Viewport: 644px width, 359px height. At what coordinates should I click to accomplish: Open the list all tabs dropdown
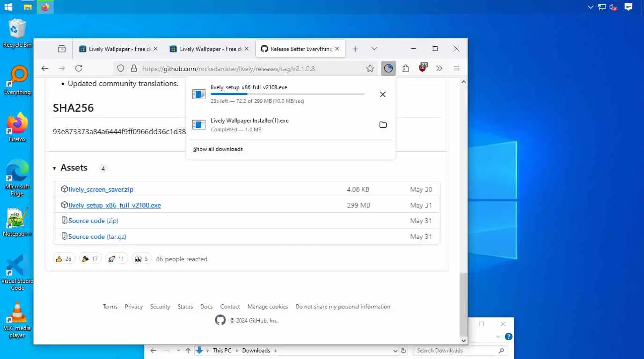coord(374,49)
